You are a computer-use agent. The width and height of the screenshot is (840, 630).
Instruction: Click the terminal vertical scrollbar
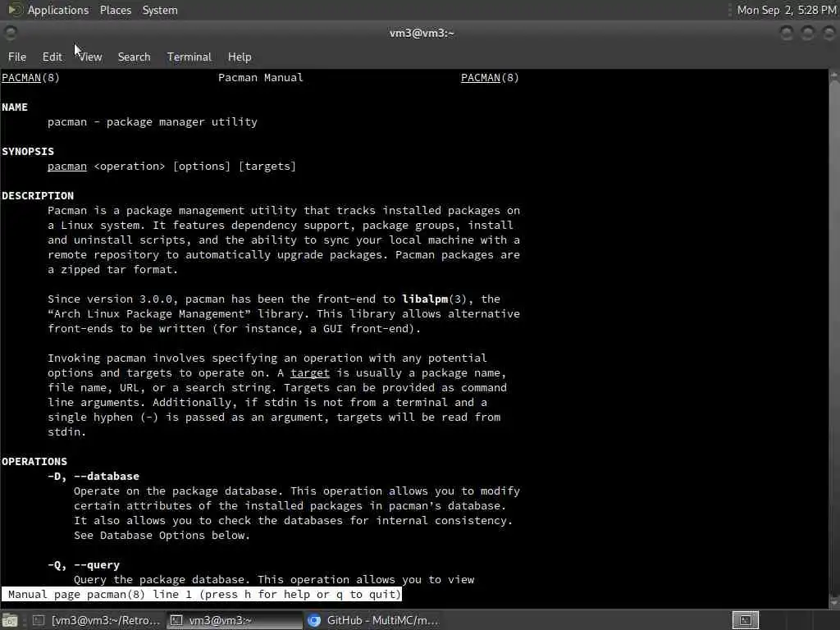[x=834, y=339]
